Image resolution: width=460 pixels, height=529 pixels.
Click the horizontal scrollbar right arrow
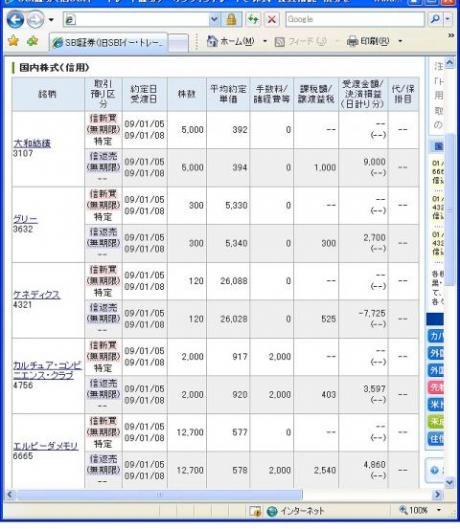tap(437, 495)
